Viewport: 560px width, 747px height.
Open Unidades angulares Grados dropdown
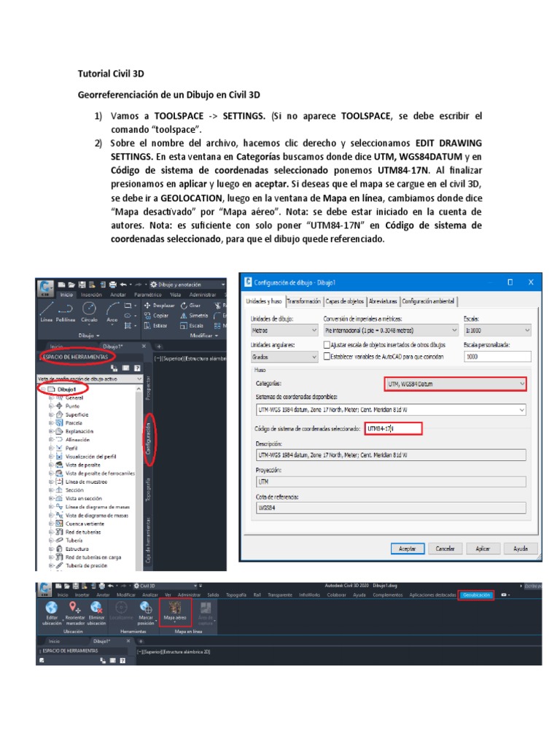[x=284, y=357]
